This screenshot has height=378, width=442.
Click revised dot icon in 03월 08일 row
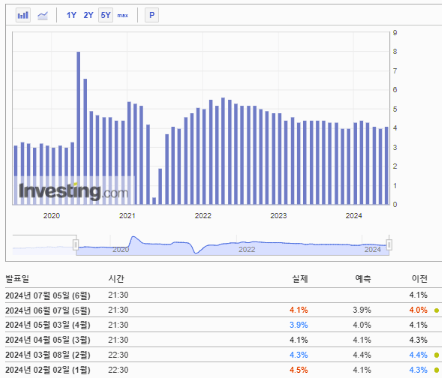tap(437, 355)
